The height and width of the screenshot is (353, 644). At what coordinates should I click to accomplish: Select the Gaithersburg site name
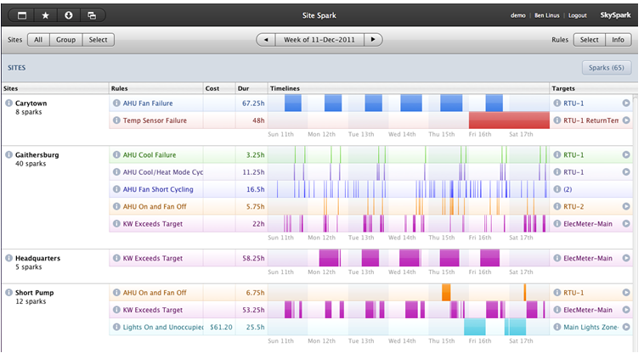(x=37, y=155)
